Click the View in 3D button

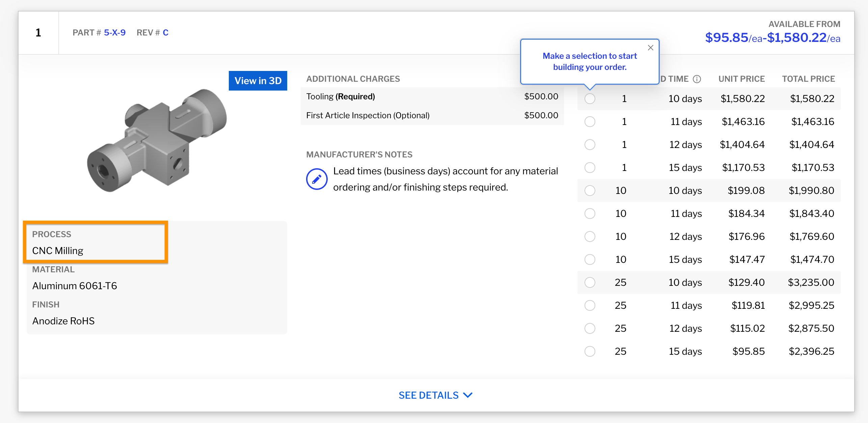pyautogui.click(x=258, y=80)
